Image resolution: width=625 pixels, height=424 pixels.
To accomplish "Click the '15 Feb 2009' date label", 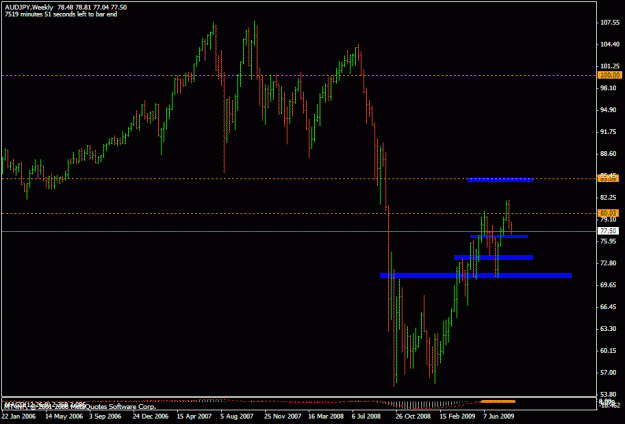I will coord(457,416).
